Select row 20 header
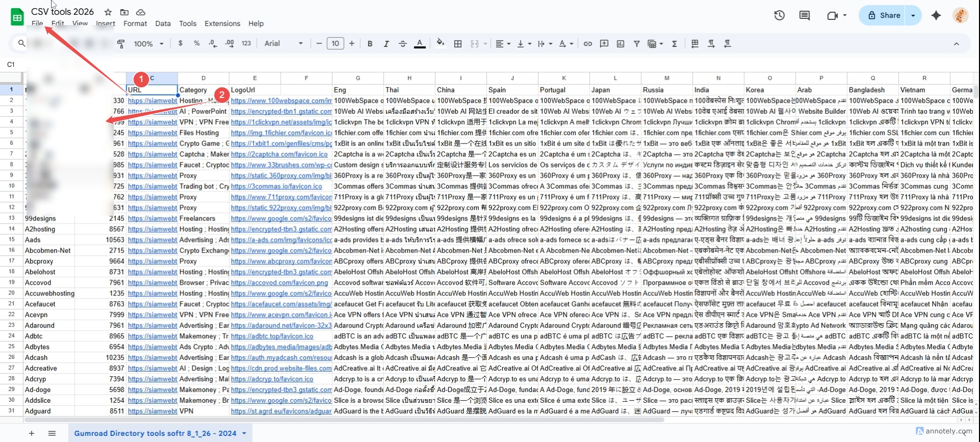The image size is (980, 442). [x=11, y=293]
